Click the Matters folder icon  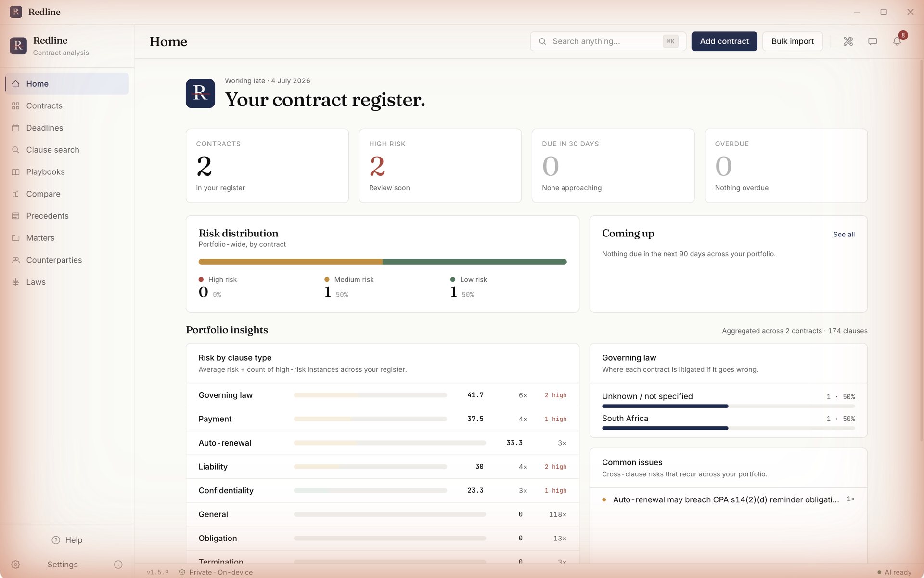pyautogui.click(x=16, y=238)
